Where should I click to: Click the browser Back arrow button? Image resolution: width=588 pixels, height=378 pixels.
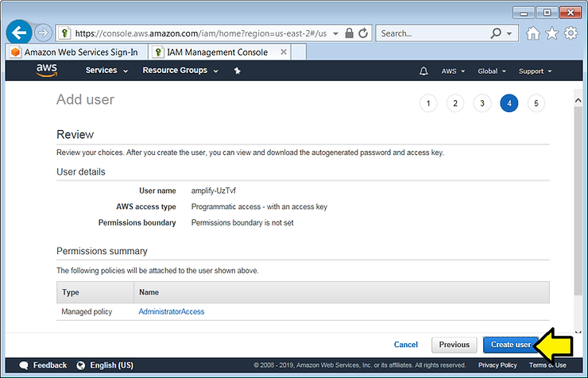click(x=20, y=33)
